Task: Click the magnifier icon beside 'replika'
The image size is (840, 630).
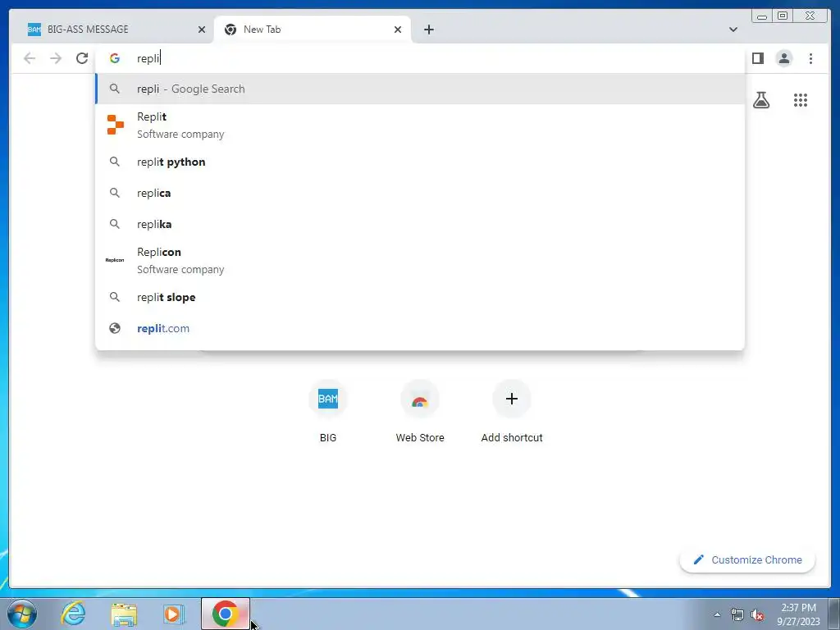Action: click(115, 223)
